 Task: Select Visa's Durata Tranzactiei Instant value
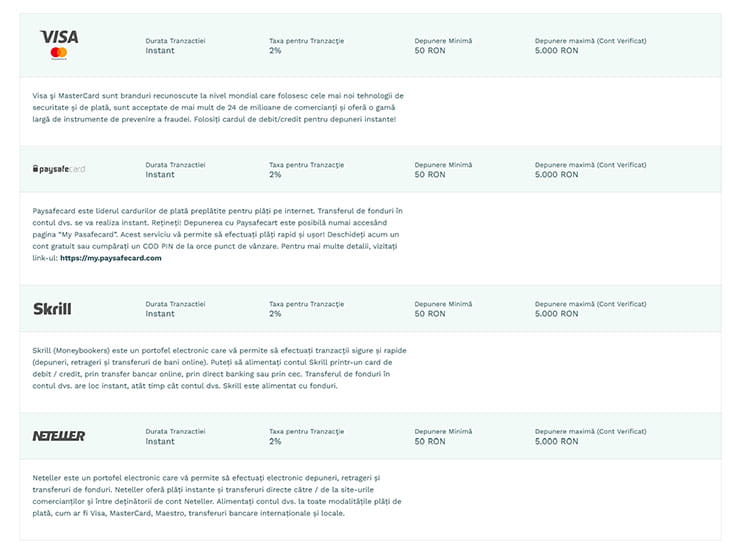click(160, 49)
